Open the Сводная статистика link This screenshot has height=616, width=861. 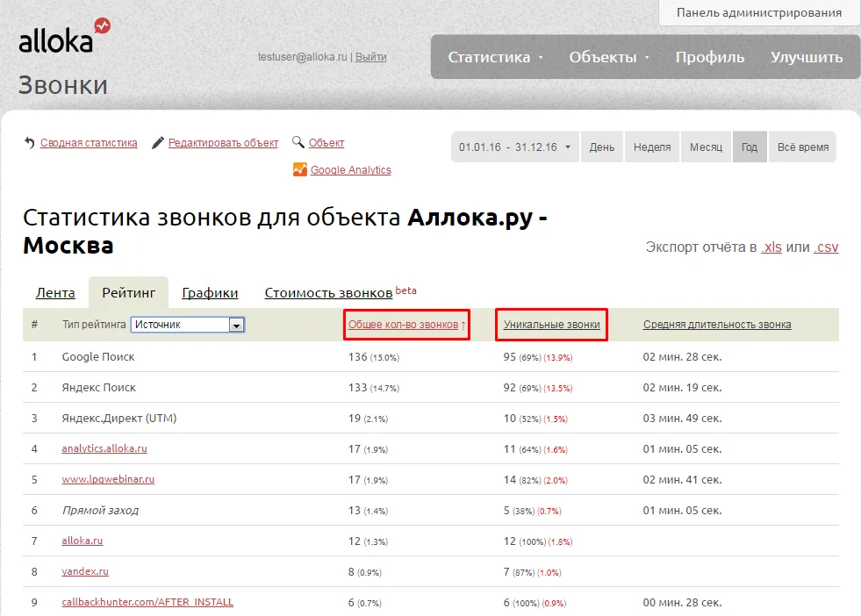(89, 143)
